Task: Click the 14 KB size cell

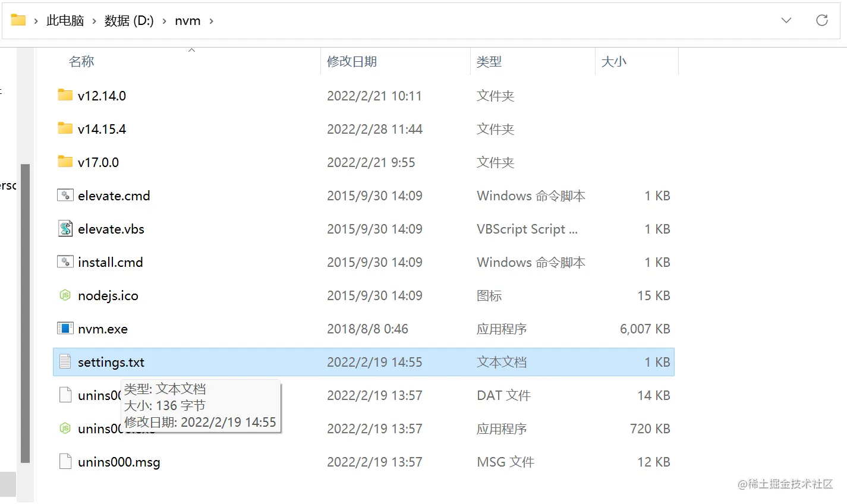Action: [654, 395]
